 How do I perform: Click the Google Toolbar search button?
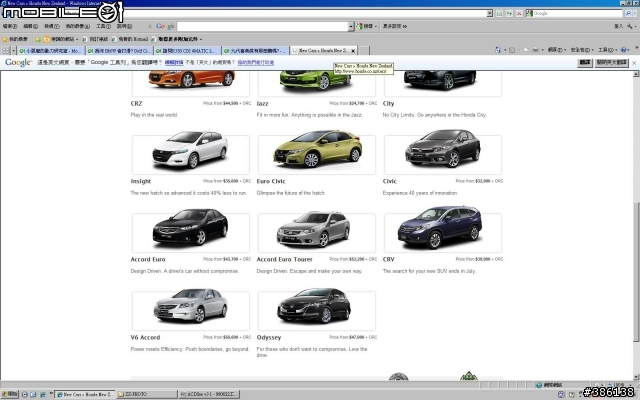[366, 26]
